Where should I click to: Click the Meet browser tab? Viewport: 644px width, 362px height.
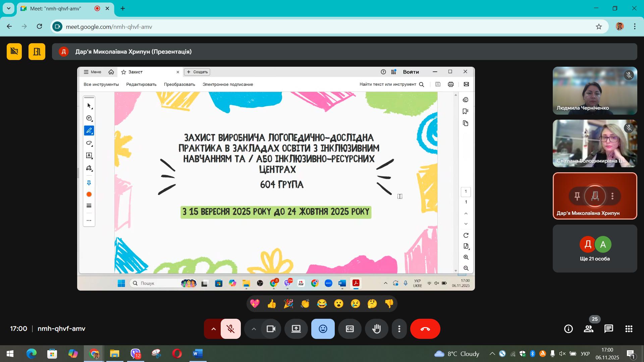[x=60, y=8]
